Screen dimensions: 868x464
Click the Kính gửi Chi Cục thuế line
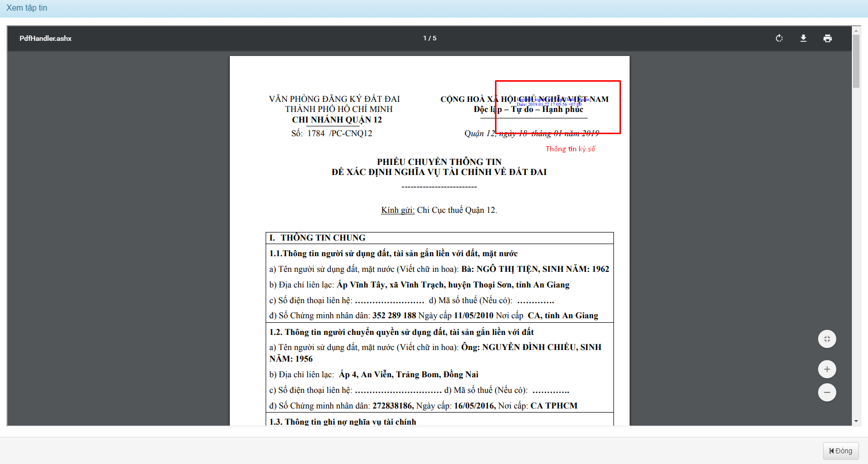(439, 210)
